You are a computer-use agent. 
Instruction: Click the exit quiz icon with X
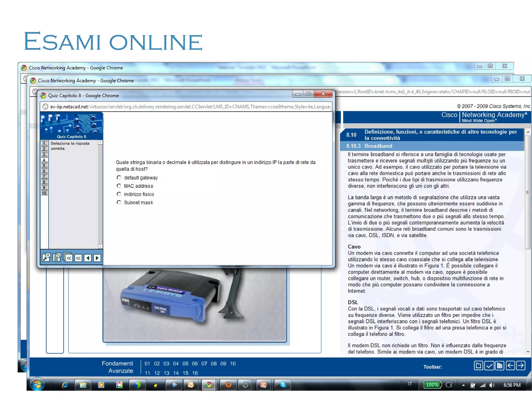click(x=46, y=257)
